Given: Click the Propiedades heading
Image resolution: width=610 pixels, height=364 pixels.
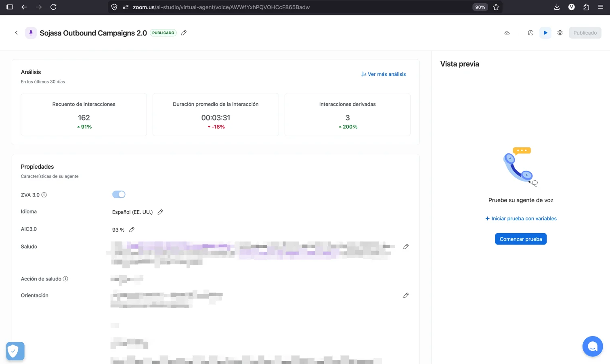Looking at the screenshot, I should pos(37,167).
